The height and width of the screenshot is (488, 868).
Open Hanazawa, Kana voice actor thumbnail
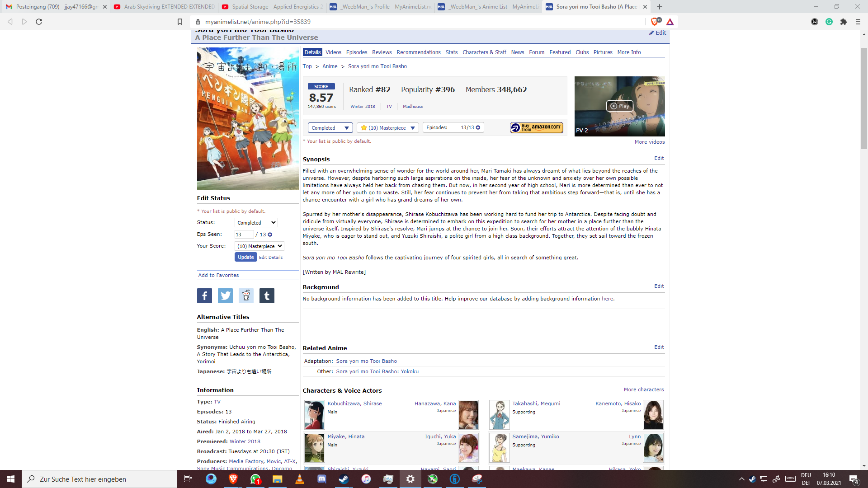tap(468, 414)
